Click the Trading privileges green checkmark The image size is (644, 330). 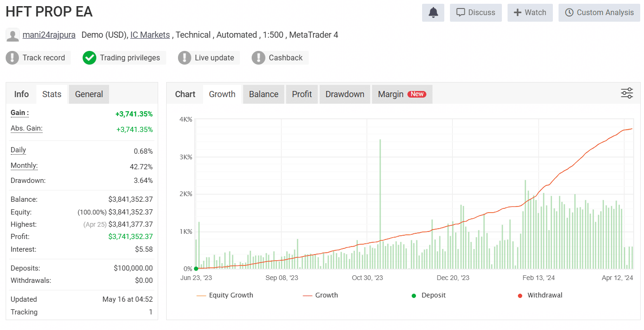tap(89, 58)
